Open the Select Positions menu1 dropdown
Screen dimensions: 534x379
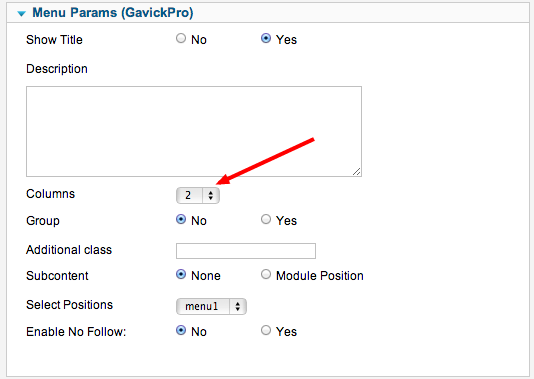tap(211, 306)
